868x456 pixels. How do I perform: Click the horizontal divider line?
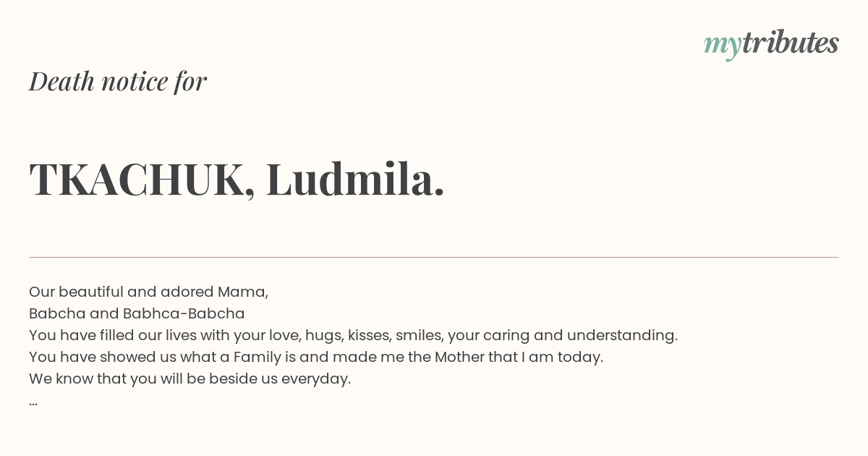coord(434,257)
